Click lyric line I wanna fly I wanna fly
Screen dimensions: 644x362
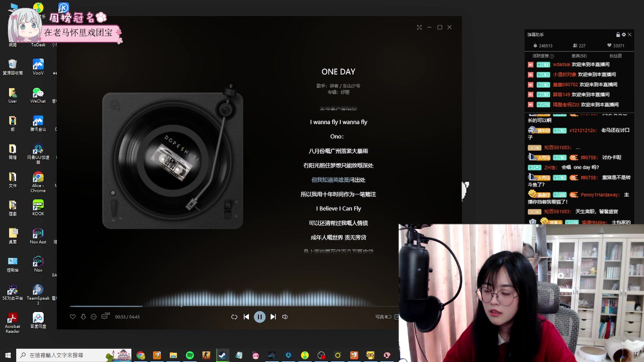point(339,122)
